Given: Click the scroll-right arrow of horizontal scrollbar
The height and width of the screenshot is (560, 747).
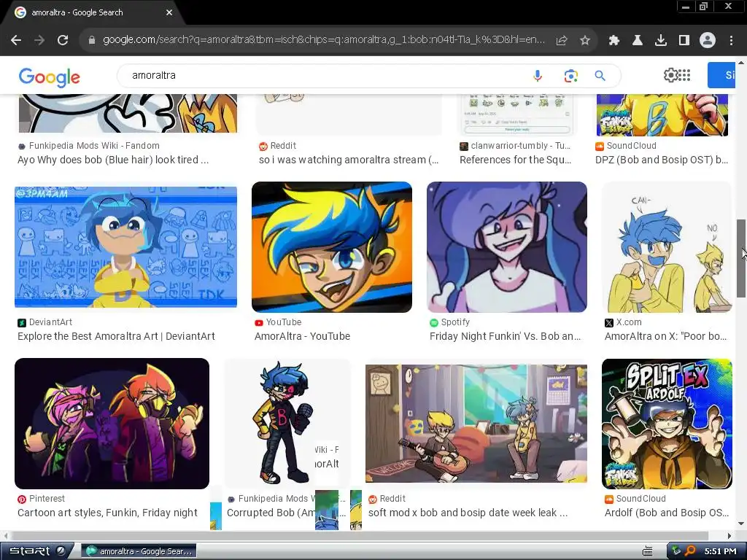Looking at the screenshot, I should 729,536.
